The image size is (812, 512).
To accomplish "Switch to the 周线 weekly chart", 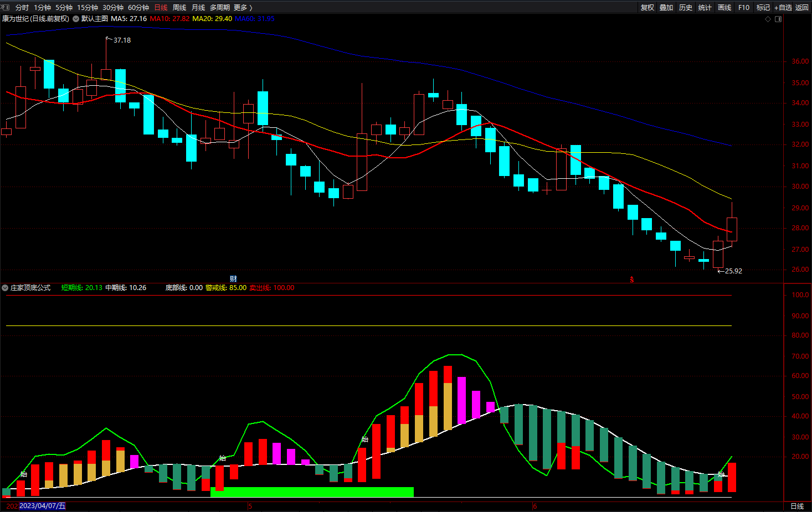I will [x=179, y=7].
